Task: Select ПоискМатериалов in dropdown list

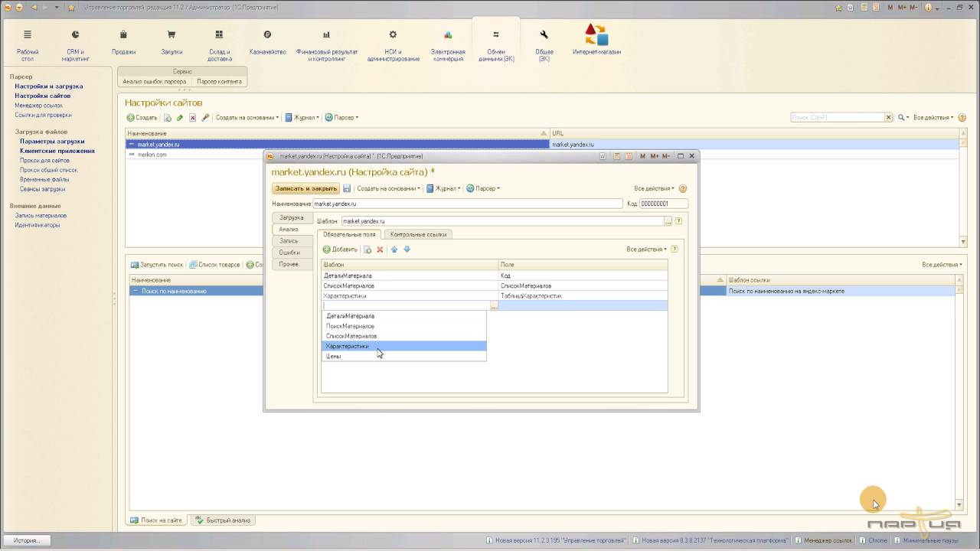Action: pos(403,326)
